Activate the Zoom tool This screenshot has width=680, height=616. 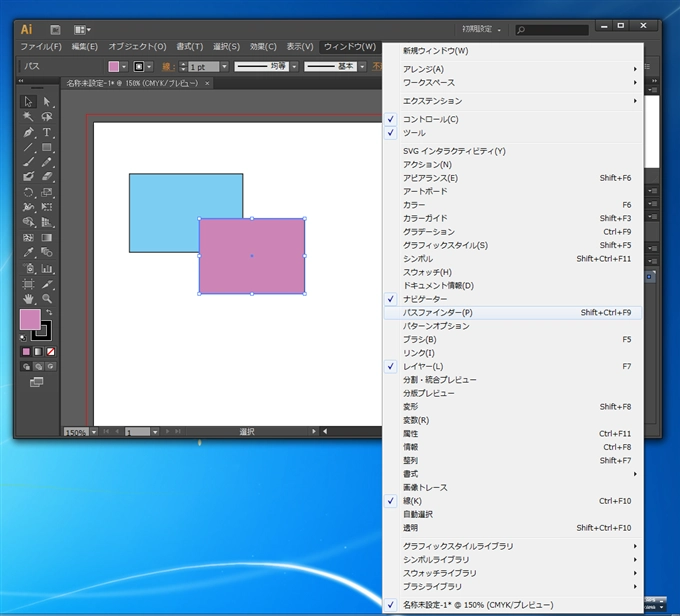point(47,299)
